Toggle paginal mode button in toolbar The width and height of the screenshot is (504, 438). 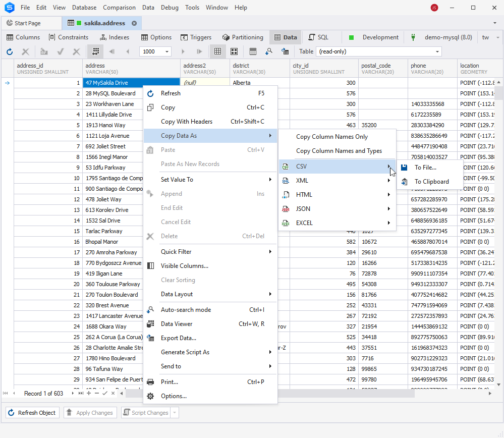pyautogui.click(x=96, y=51)
